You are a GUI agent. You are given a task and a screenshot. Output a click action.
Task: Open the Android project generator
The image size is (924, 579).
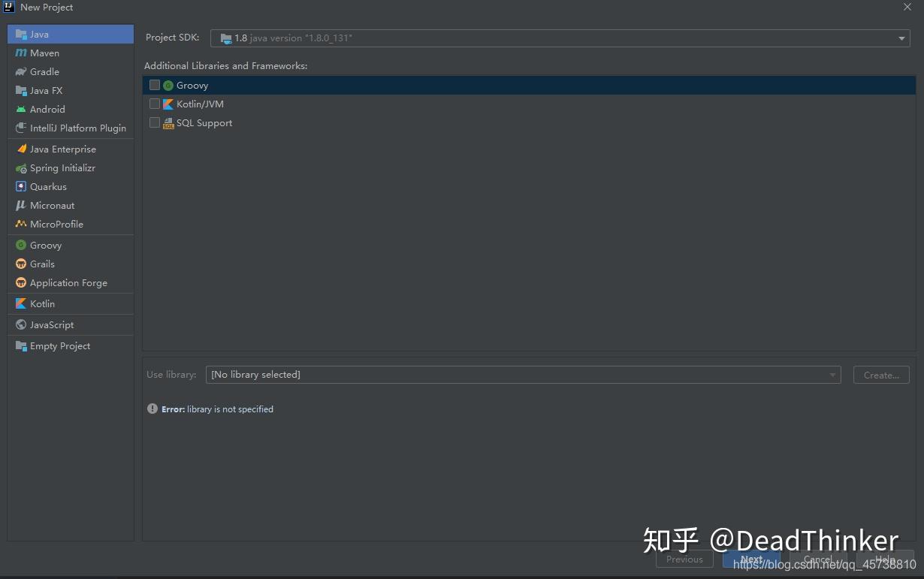tap(47, 109)
